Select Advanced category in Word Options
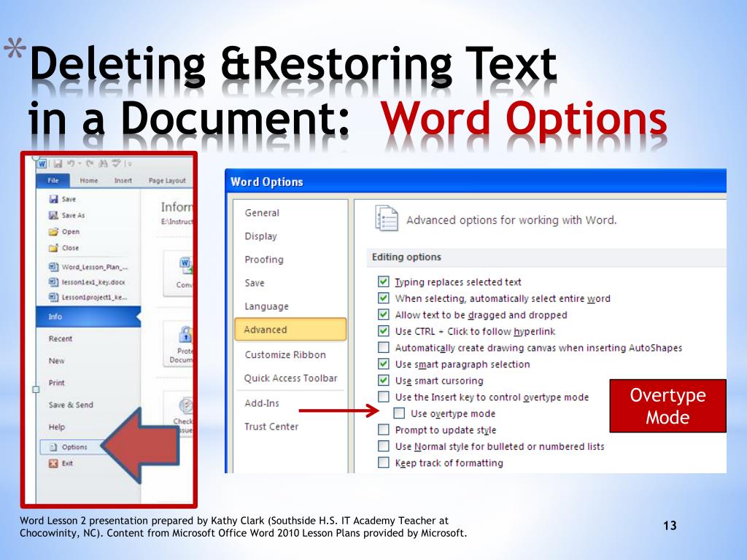Screen dimensions: 747x560 pyautogui.click(x=290, y=330)
